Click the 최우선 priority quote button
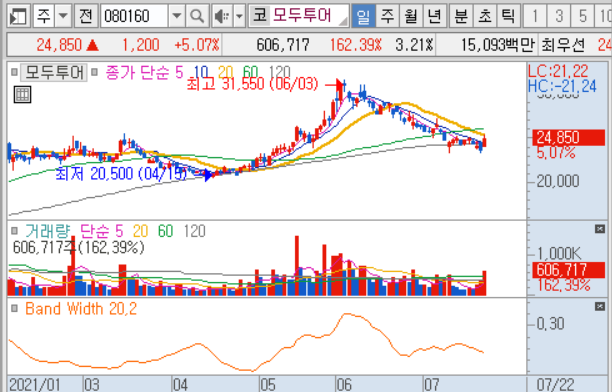This screenshot has height=392, width=612. click(563, 45)
